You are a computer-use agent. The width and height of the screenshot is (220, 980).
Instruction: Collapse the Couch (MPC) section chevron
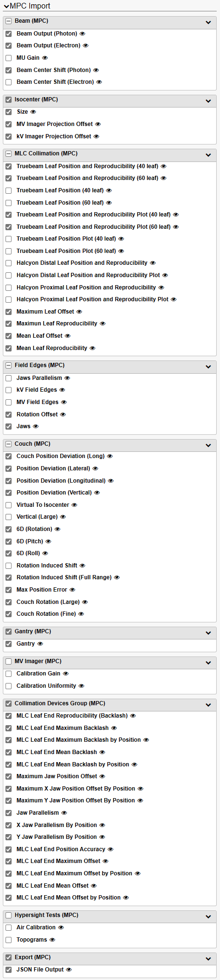pos(208,445)
